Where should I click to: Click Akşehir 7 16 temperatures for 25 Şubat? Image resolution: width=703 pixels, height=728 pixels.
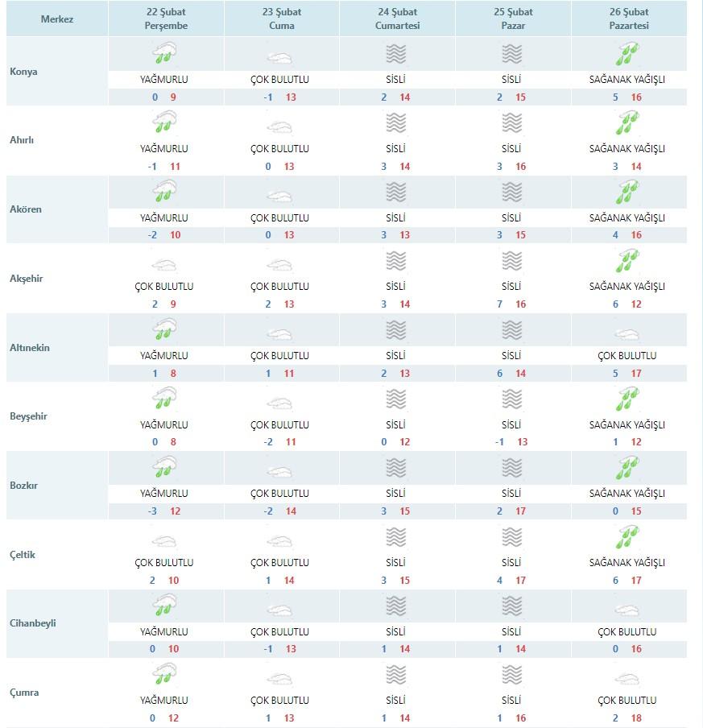[511, 304]
